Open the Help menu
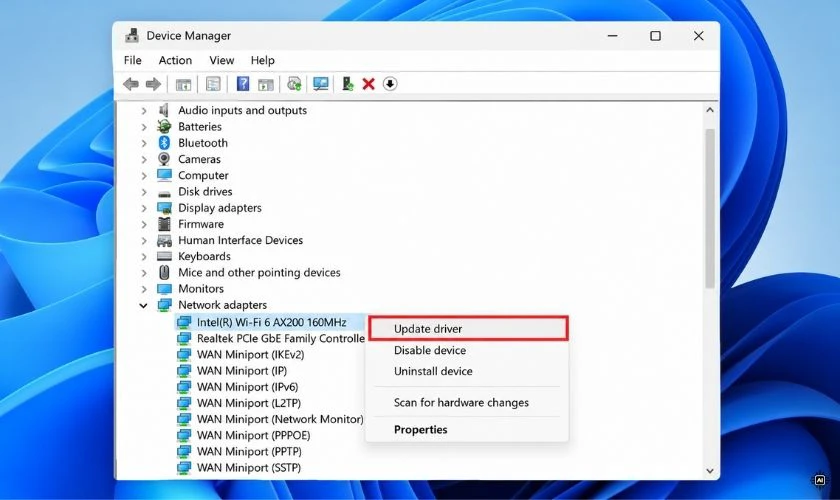This screenshot has height=500, width=840. 262,60
